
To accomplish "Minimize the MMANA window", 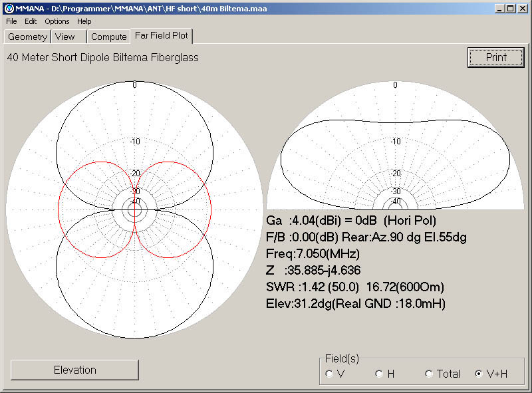I will [499, 9].
